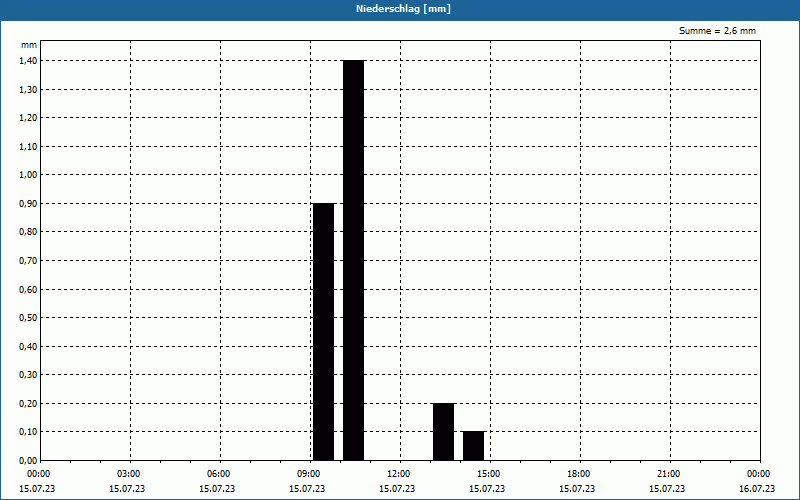The height and width of the screenshot is (500, 800).
Task: Select the y-axis value 0,70
Action: click(x=28, y=261)
